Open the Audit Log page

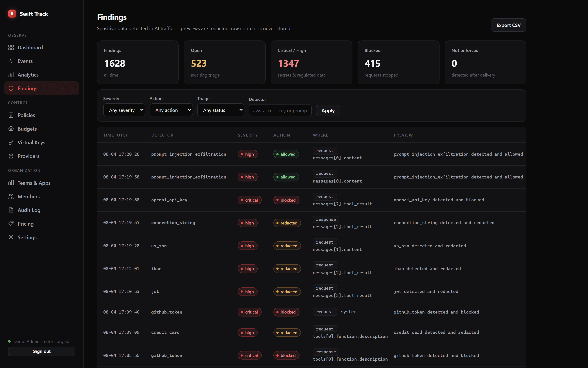(x=42, y=210)
